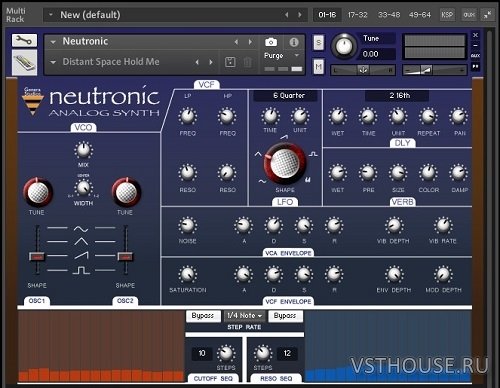The width and height of the screenshot is (500, 388).
Task: Go to the previous instrument next to Neutronic
Action: [x=236, y=42]
